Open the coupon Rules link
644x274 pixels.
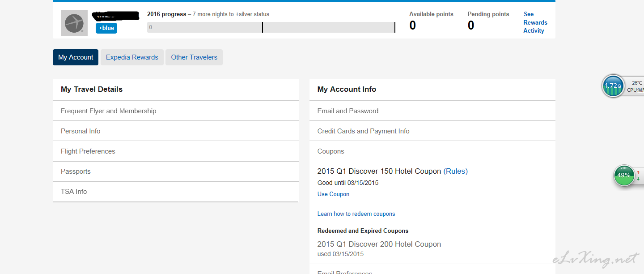click(455, 171)
